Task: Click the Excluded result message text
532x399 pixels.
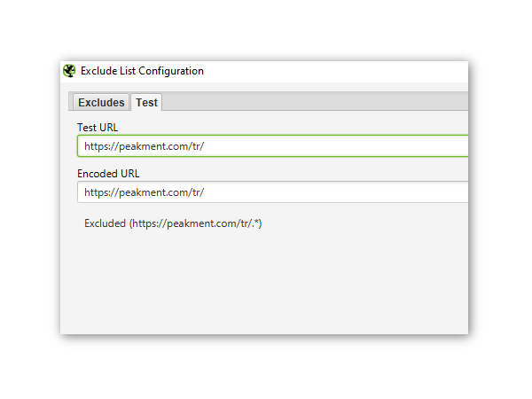Action: click(x=173, y=223)
